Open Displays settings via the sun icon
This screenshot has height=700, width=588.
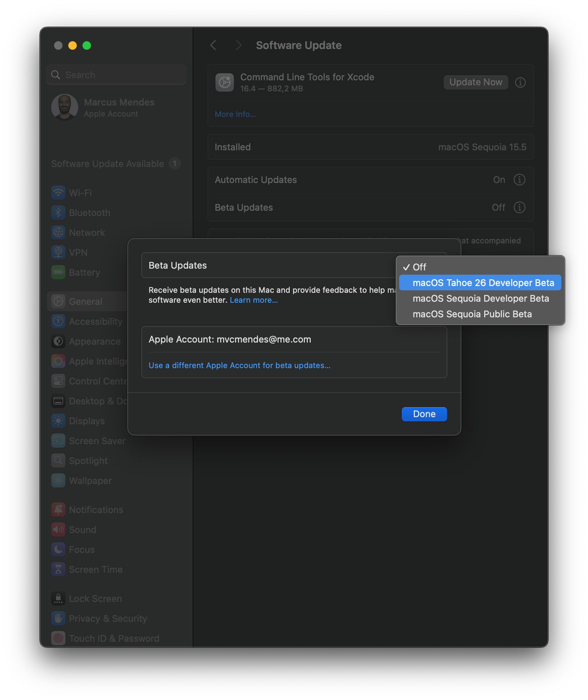click(x=58, y=421)
